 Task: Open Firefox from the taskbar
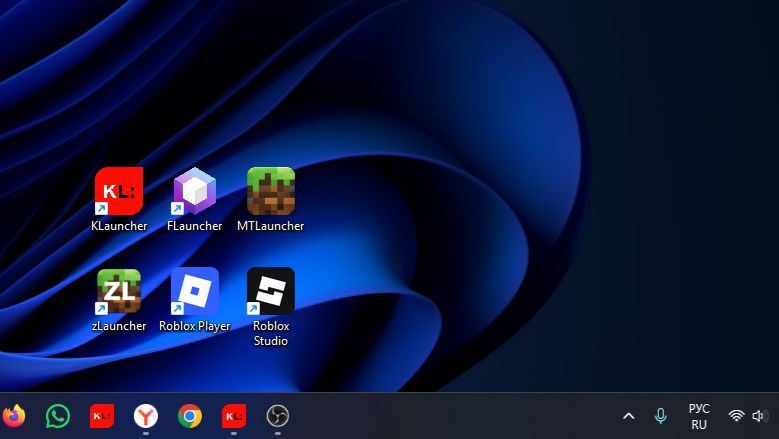pyautogui.click(x=14, y=416)
